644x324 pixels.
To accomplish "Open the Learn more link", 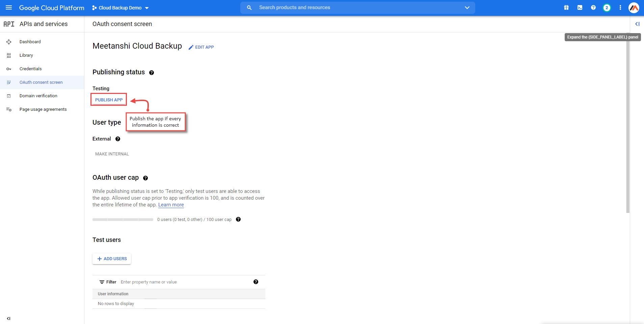I will tap(171, 205).
